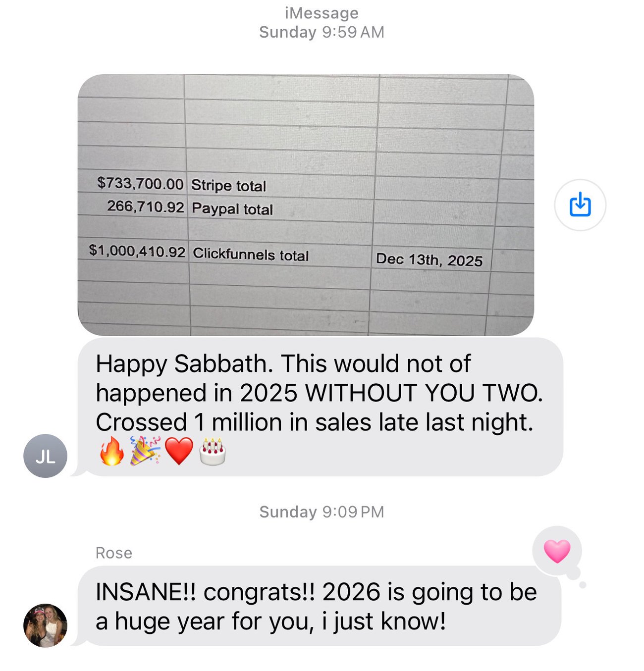
Task: Click the birthday cake emoji
Action: (213, 451)
